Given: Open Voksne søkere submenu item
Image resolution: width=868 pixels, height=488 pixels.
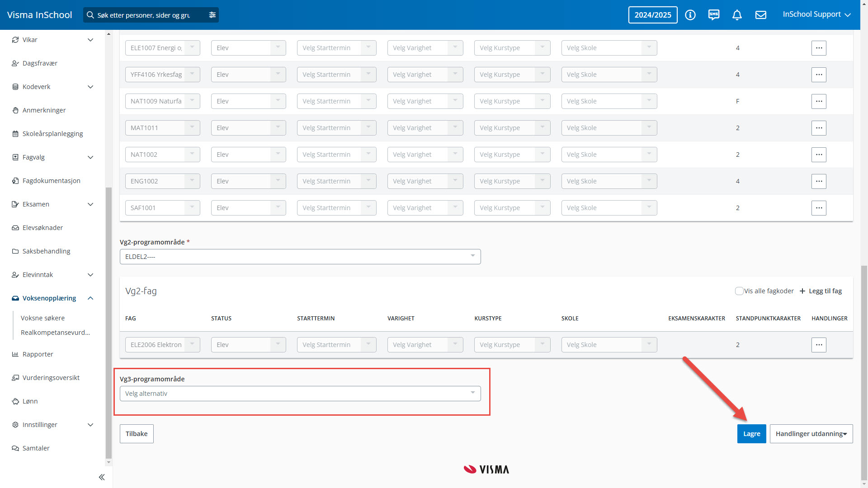Looking at the screenshot, I should pos(42,318).
